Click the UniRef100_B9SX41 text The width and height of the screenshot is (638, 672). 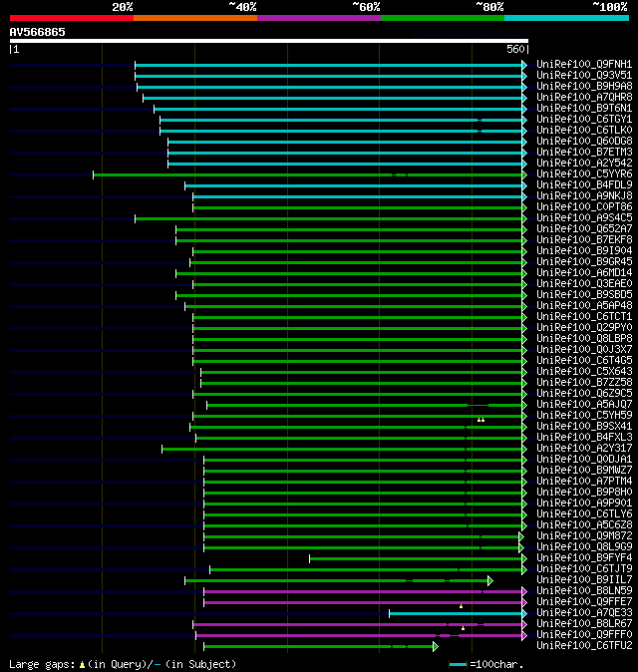pos(584,427)
